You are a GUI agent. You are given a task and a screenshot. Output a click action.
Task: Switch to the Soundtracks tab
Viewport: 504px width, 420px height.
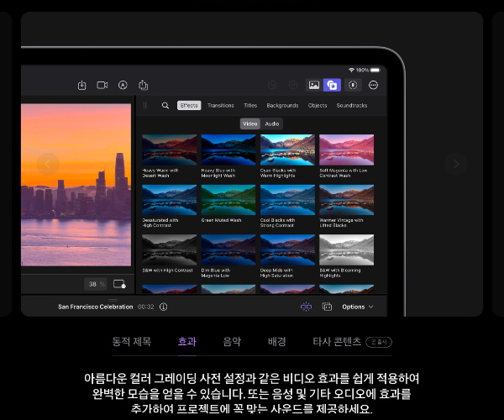(x=352, y=105)
